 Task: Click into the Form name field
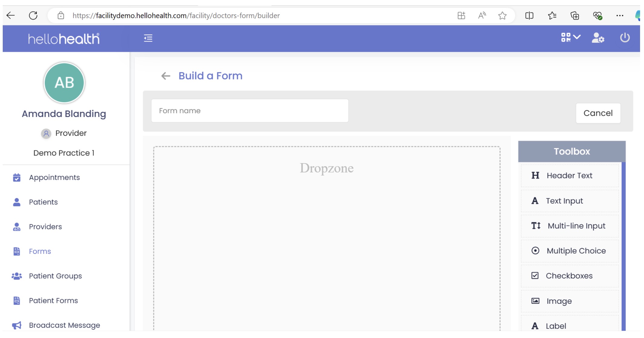[x=250, y=111]
